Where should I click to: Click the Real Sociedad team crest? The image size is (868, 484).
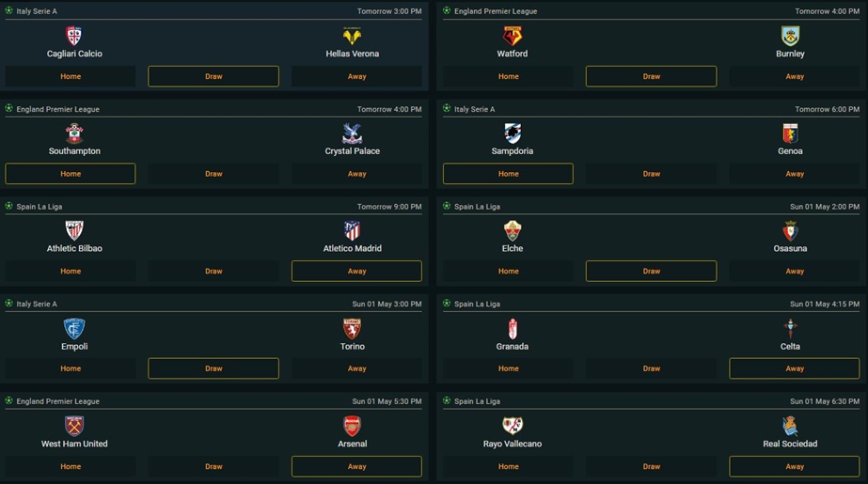(x=790, y=426)
